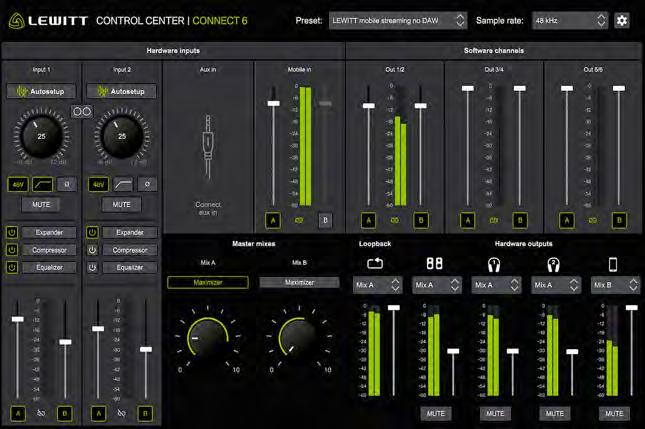Click the Loopback icon
Screen dimensions: 645x429
[x=375, y=263]
